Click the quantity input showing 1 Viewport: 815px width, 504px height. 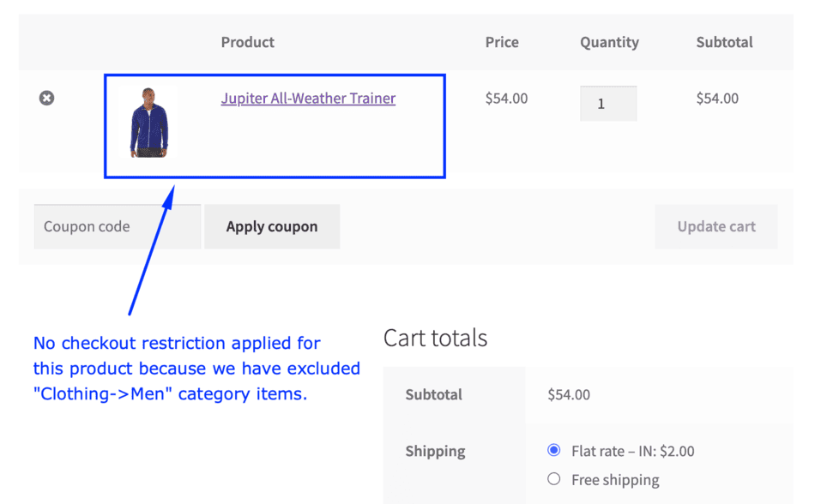[608, 103]
